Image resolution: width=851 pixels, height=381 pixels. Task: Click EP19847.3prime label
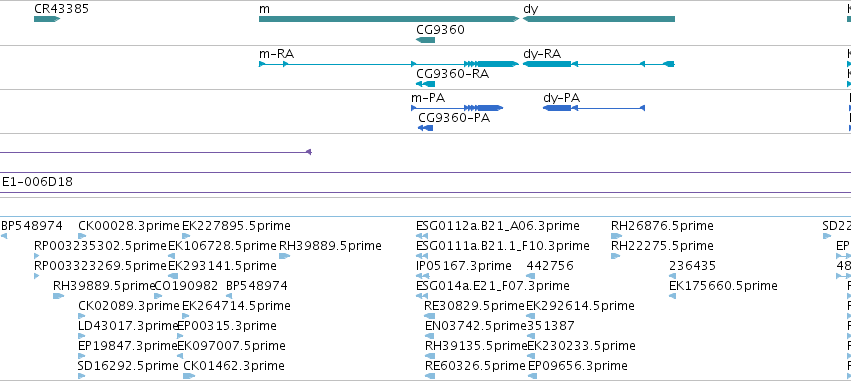click(x=129, y=346)
